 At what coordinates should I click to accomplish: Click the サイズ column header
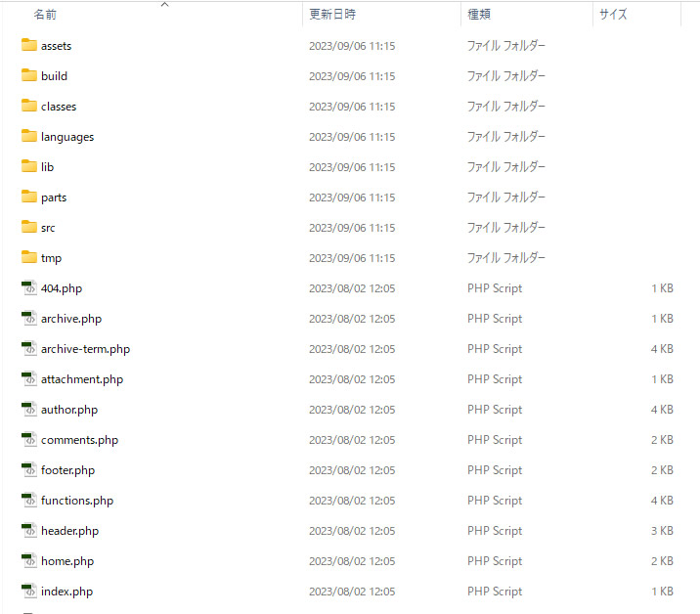[x=613, y=15]
